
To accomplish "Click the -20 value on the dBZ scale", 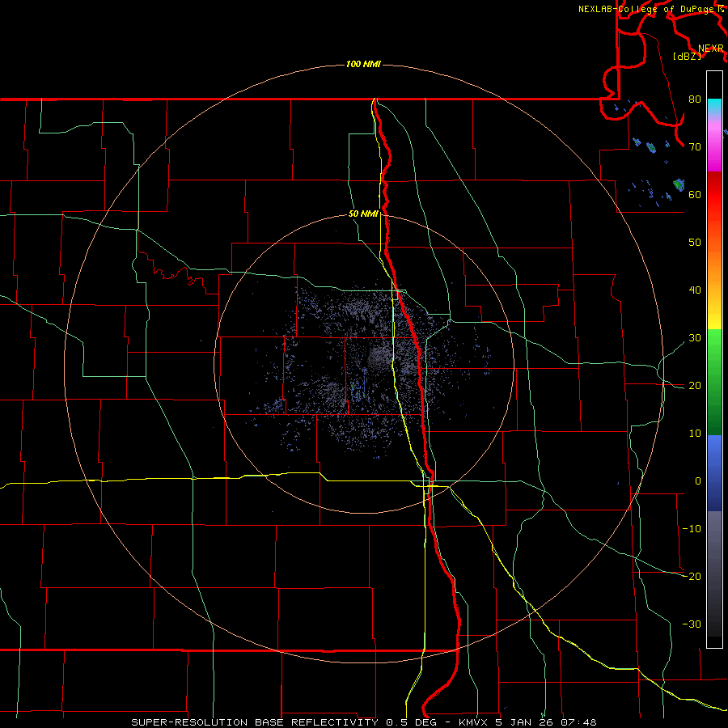I will 692,577.
